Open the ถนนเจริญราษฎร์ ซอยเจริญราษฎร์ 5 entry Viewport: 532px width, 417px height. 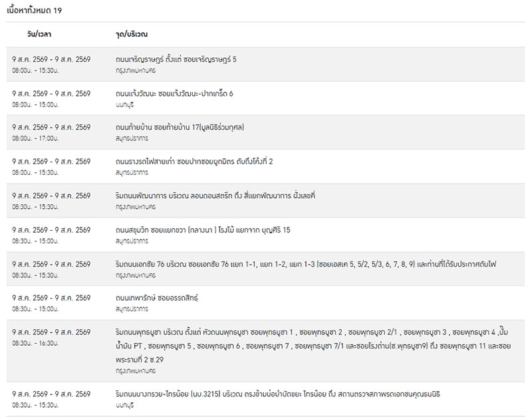click(x=176, y=59)
